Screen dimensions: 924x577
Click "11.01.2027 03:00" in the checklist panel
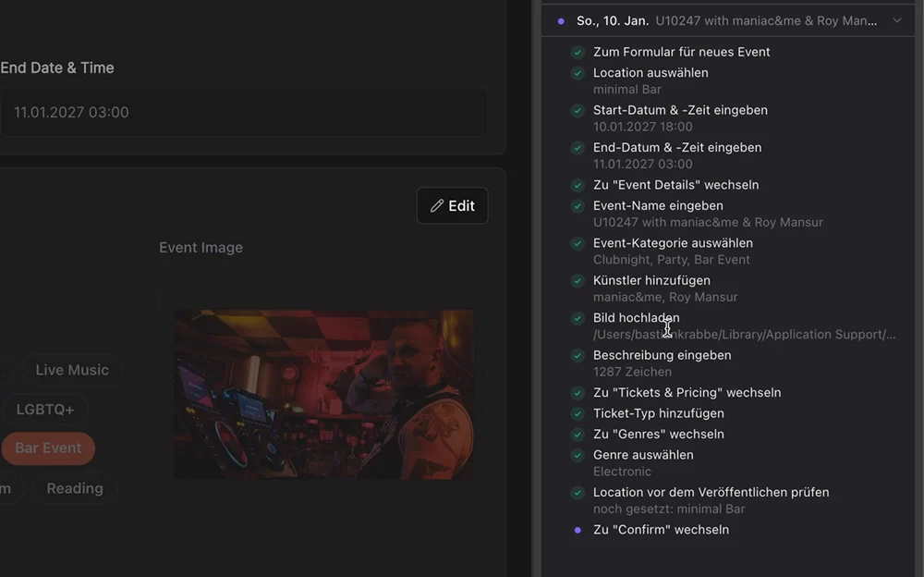643,164
